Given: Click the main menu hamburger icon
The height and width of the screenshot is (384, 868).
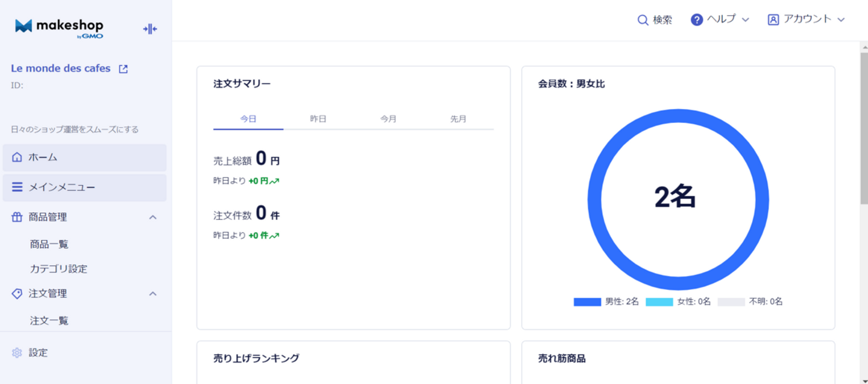Looking at the screenshot, I should coord(17,187).
